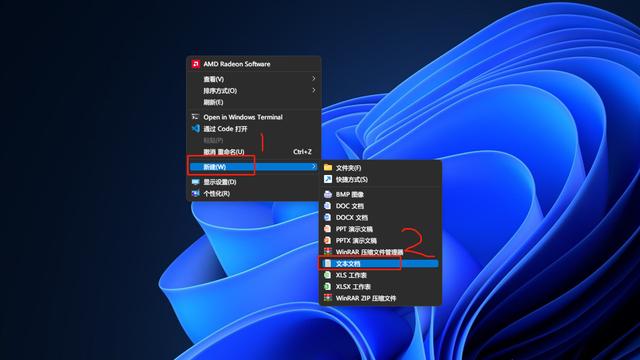Click the WinRAR archive manager icon
This screenshot has height=360, width=640.
pos(328,251)
